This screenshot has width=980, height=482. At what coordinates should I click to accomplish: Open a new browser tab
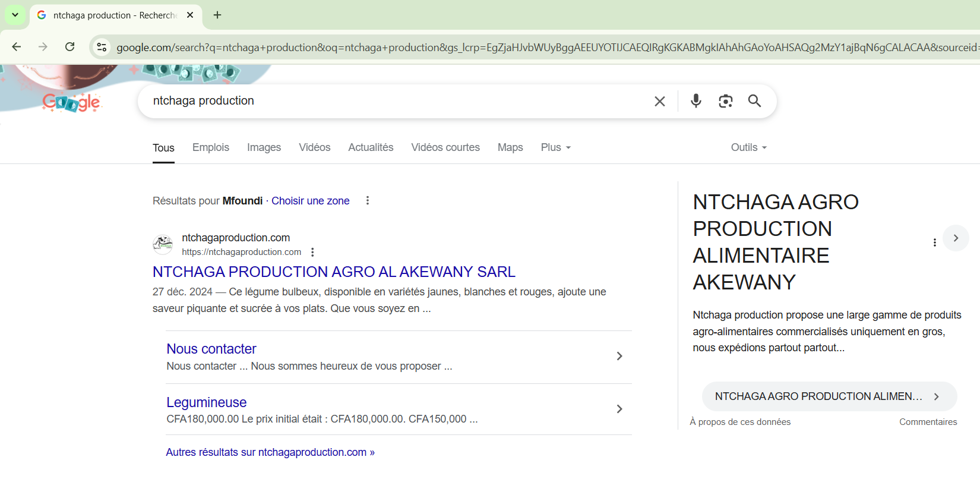pos(217,15)
